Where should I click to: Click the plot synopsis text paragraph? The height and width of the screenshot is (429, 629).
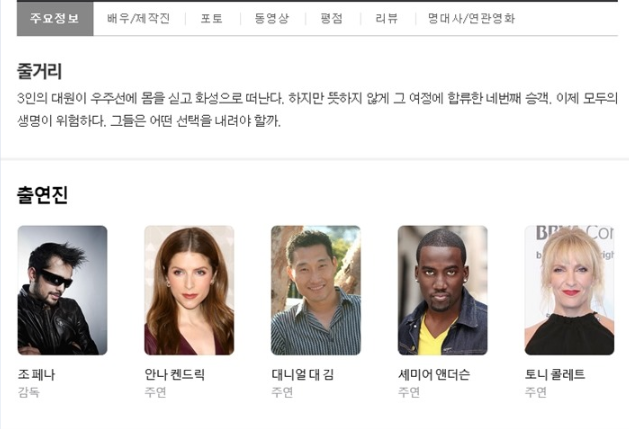317,109
